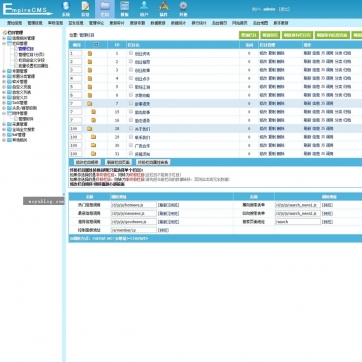This screenshot has height=362, width=362.
Task: Click the middle button below the column table
Action: (x=118, y=162)
